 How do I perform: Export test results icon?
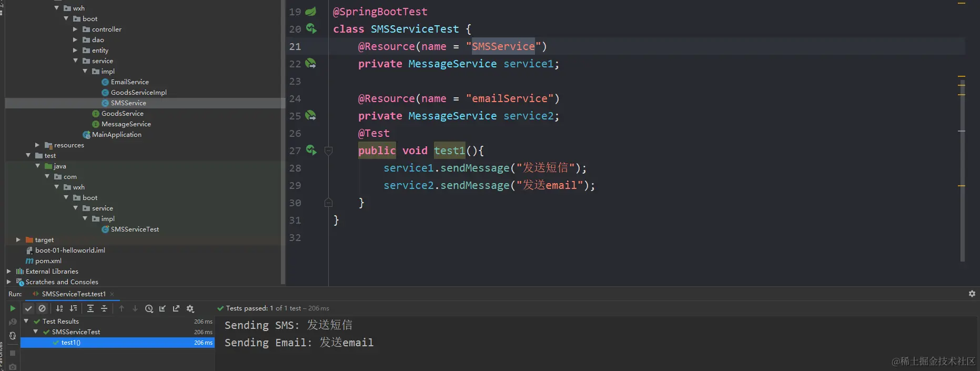(176, 308)
